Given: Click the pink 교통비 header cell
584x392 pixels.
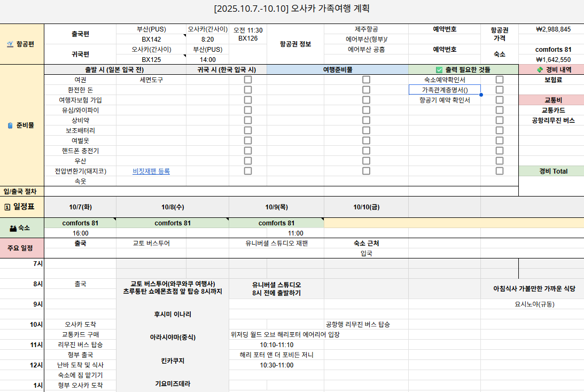Looking at the screenshot, I should tap(551, 100).
